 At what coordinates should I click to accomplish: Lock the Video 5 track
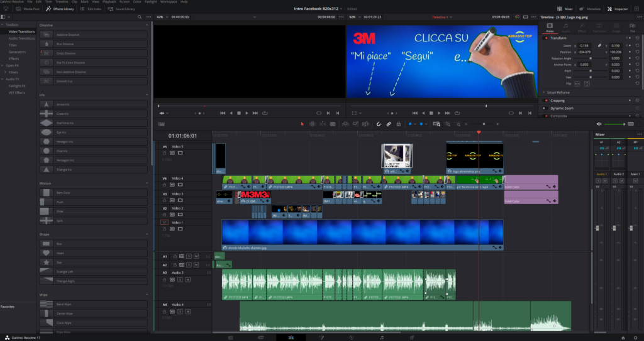click(x=164, y=153)
